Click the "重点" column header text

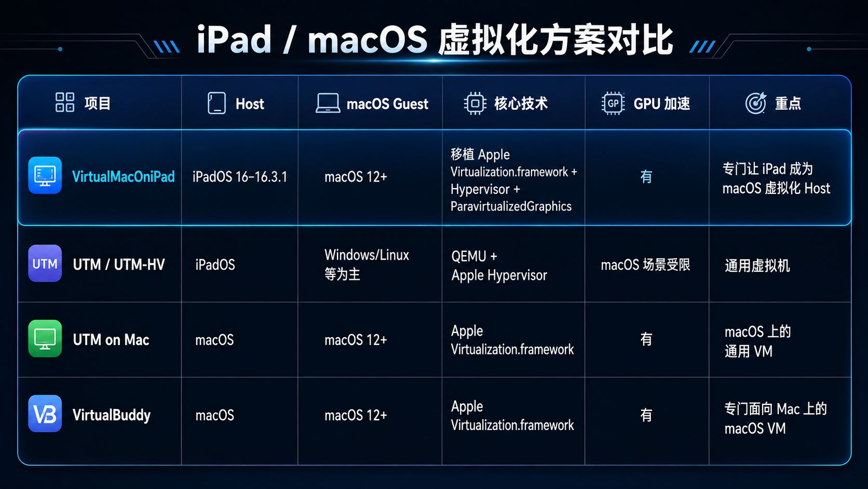788,103
